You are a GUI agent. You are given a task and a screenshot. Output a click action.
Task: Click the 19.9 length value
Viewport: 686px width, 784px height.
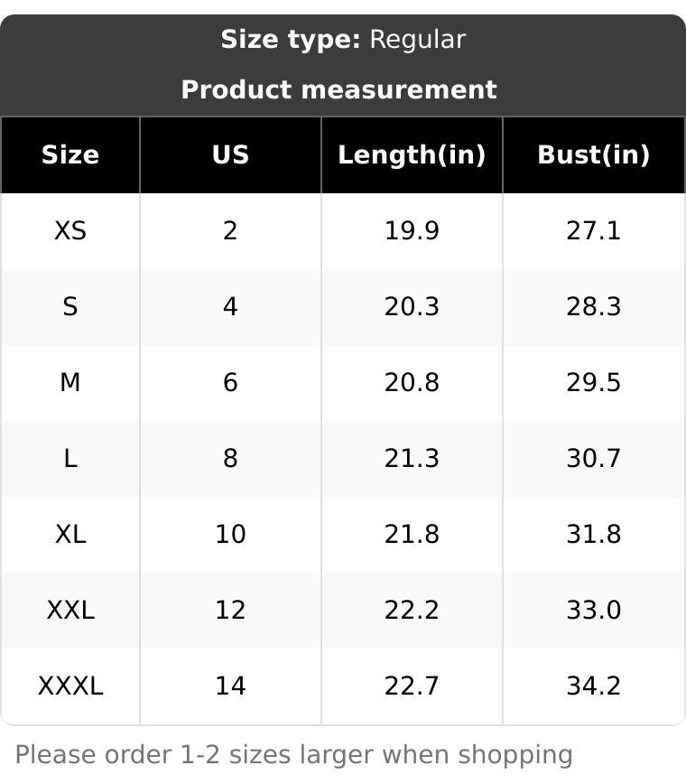click(x=412, y=231)
